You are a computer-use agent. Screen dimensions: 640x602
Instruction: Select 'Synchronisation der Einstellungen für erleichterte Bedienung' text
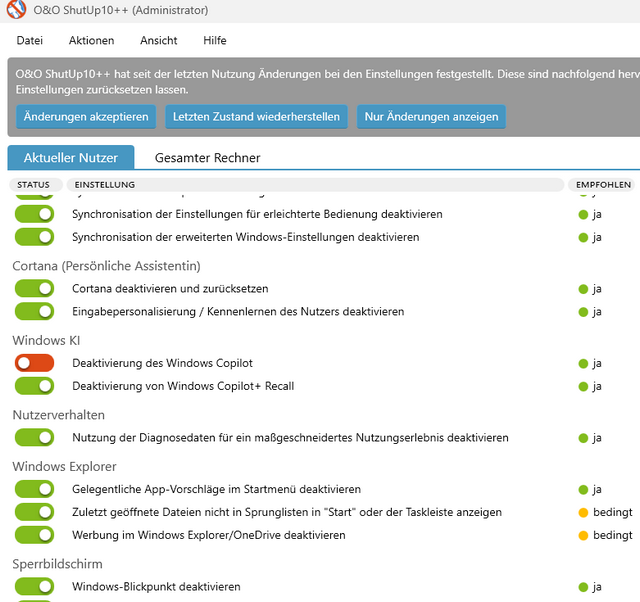(258, 214)
